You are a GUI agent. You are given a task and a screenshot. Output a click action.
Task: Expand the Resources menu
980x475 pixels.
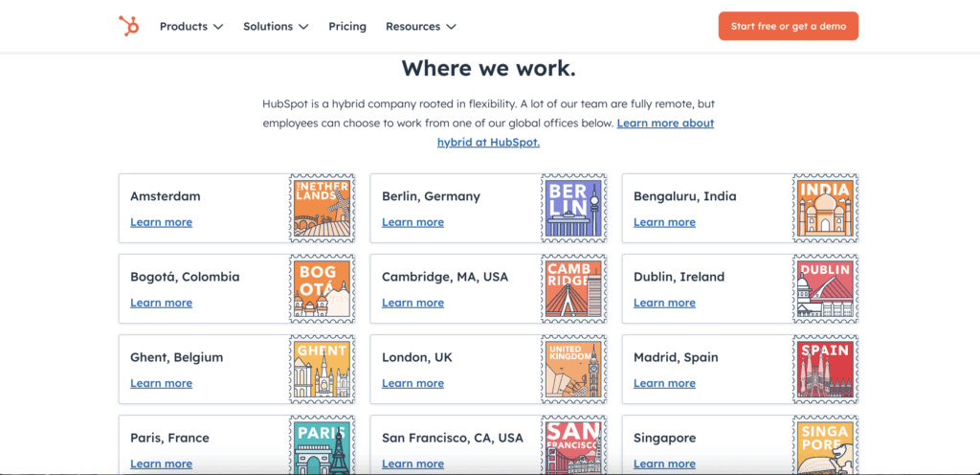[421, 26]
